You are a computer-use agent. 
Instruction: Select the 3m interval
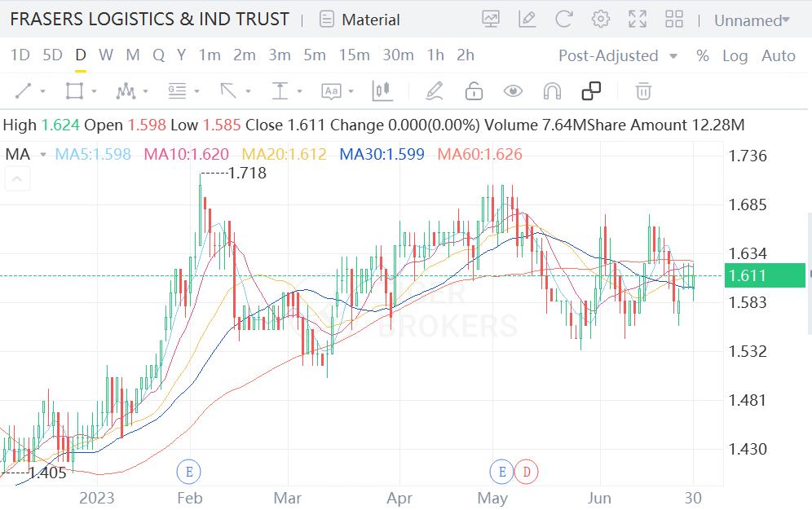tap(280, 55)
